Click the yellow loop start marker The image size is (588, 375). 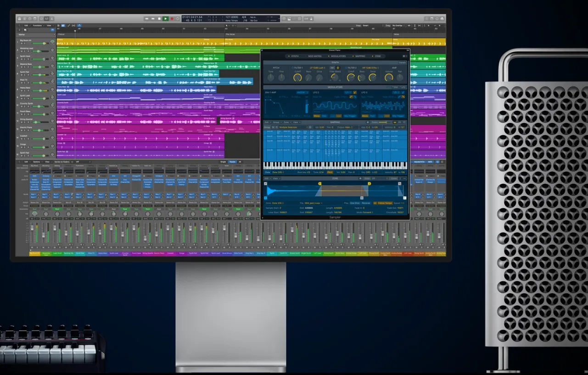click(319, 184)
